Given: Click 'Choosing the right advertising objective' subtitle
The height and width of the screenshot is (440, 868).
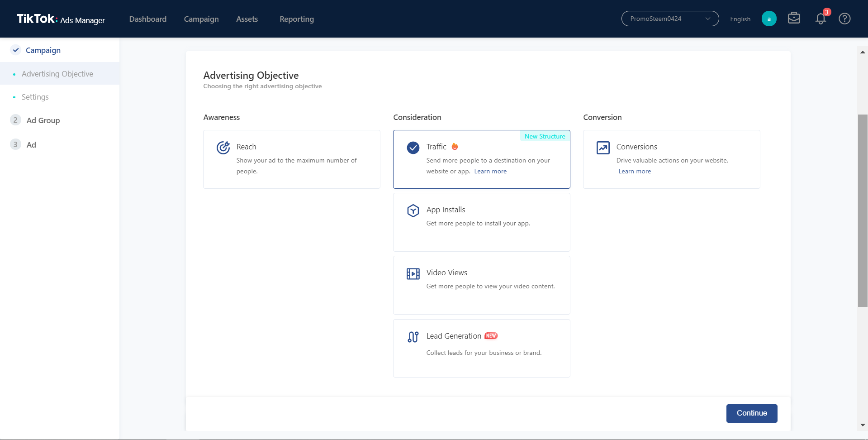Looking at the screenshot, I should 262,86.
